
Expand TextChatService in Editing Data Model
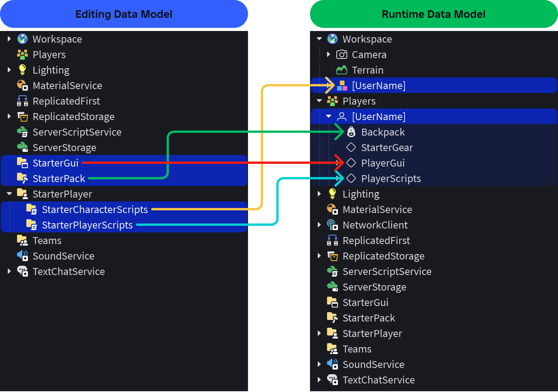9,271
